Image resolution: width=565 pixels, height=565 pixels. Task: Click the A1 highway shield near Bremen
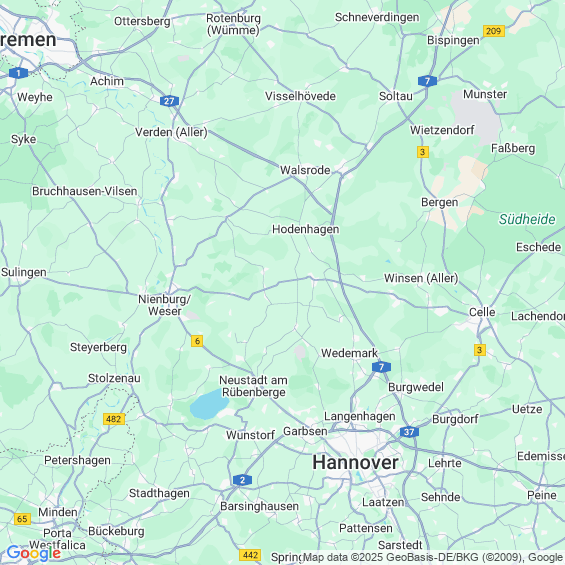pyautogui.click(x=18, y=73)
